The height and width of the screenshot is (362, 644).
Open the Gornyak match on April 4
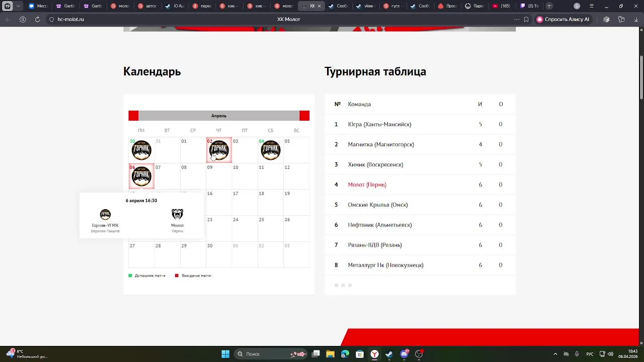tap(271, 150)
